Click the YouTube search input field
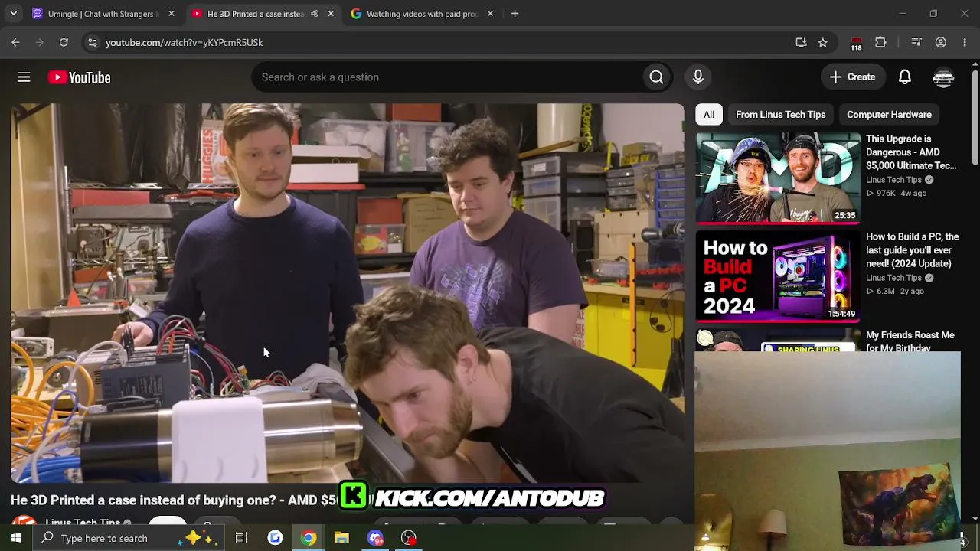Image resolution: width=980 pixels, height=551 pixels. coord(447,77)
